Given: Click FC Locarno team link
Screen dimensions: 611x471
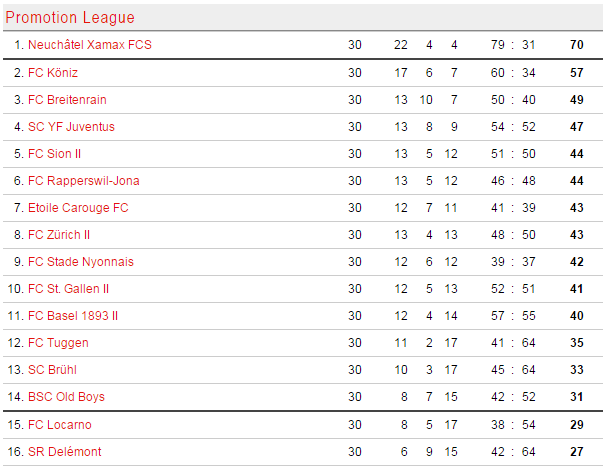Looking at the screenshot, I should (60, 425).
